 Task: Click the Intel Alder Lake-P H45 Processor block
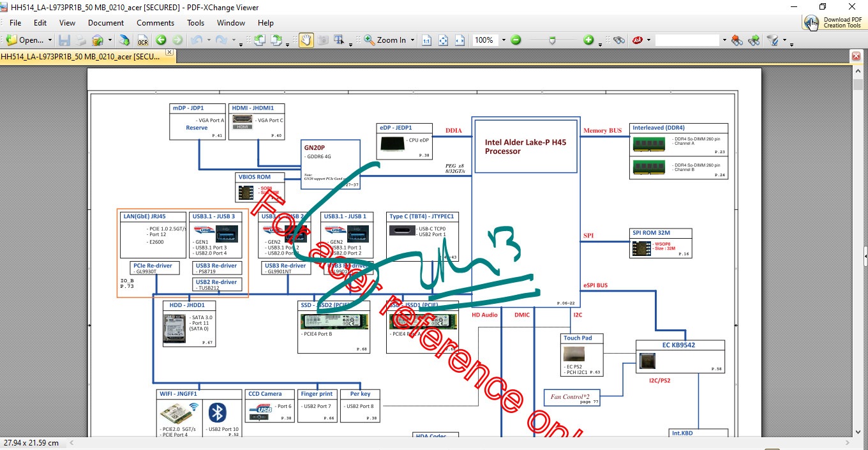coord(526,147)
